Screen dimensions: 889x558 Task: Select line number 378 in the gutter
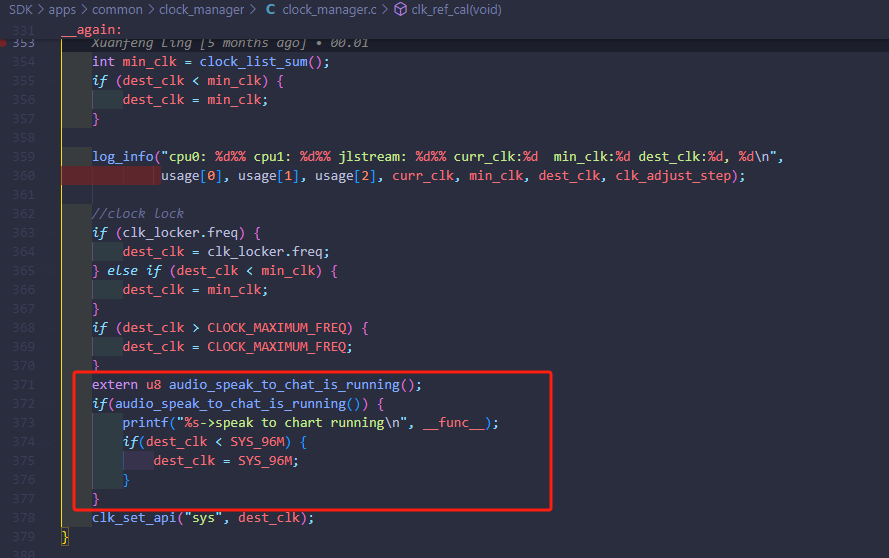(x=24, y=518)
